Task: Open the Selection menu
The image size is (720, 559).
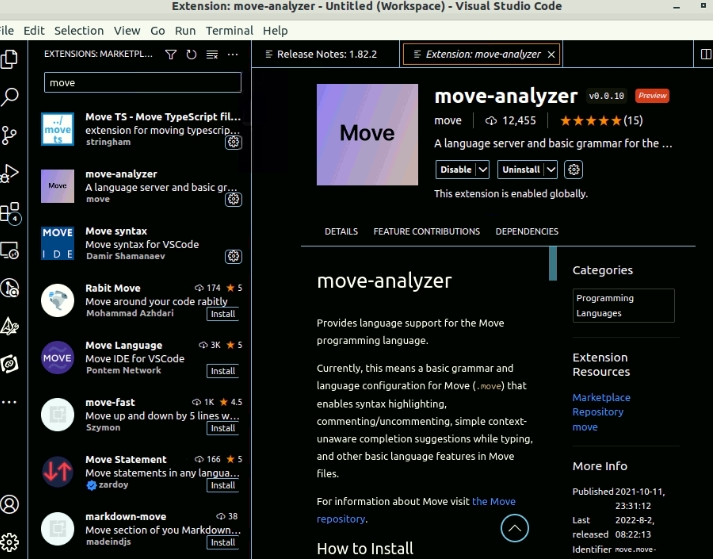Action: coord(79,31)
